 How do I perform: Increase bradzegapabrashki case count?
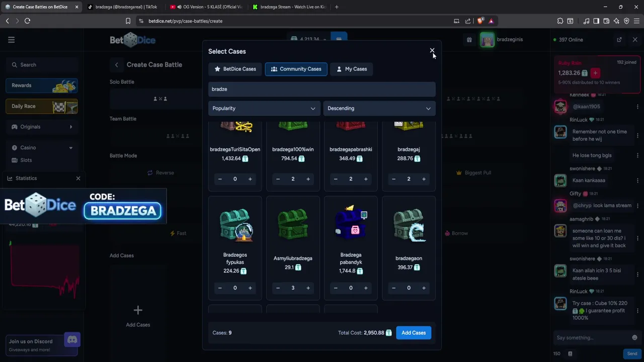(x=366, y=179)
